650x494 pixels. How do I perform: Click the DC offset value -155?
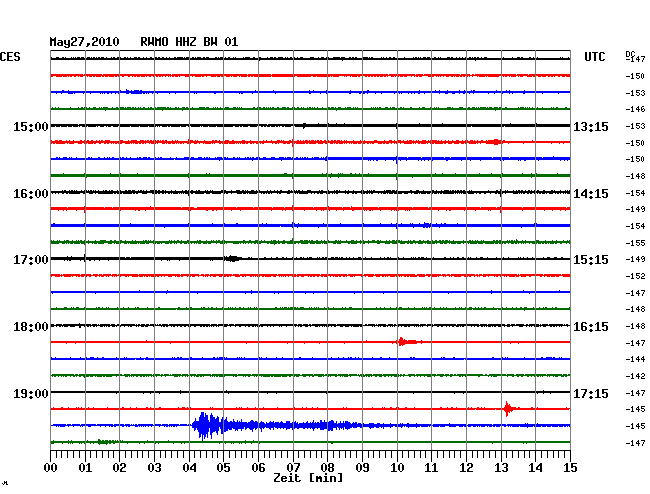(x=635, y=243)
